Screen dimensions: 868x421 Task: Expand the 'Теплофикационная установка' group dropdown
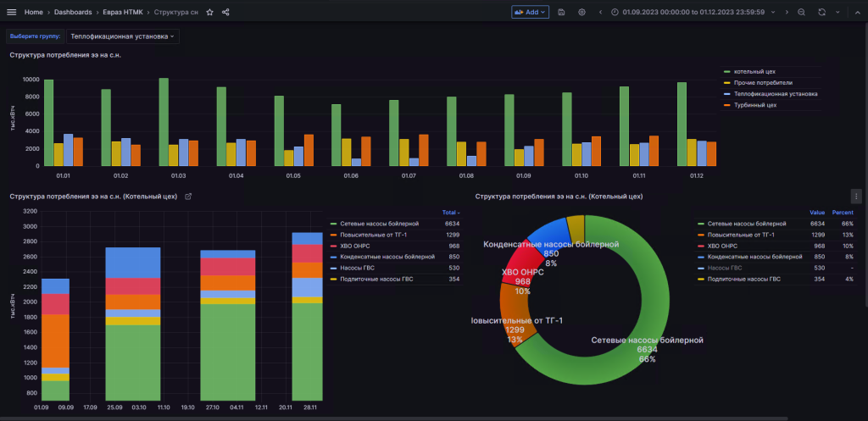(x=123, y=36)
